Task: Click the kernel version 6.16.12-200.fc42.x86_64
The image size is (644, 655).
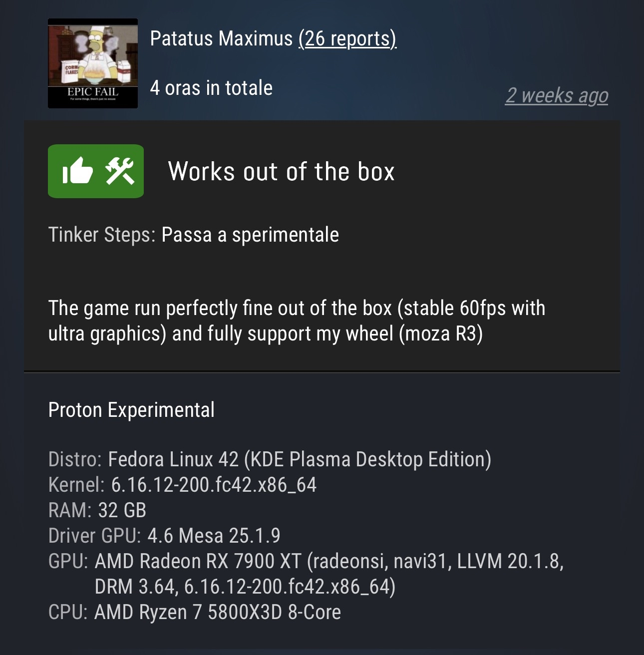Action: [214, 485]
